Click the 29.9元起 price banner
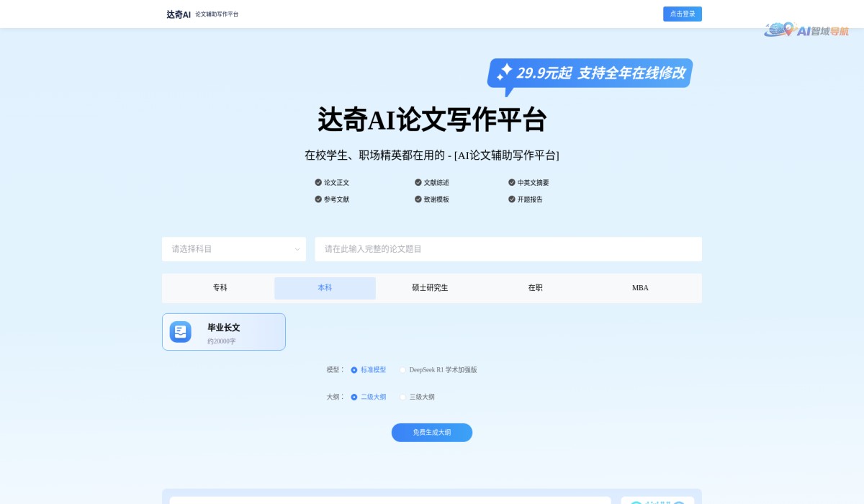Screen dimensions: 864x504 pyautogui.click(x=590, y=72)
